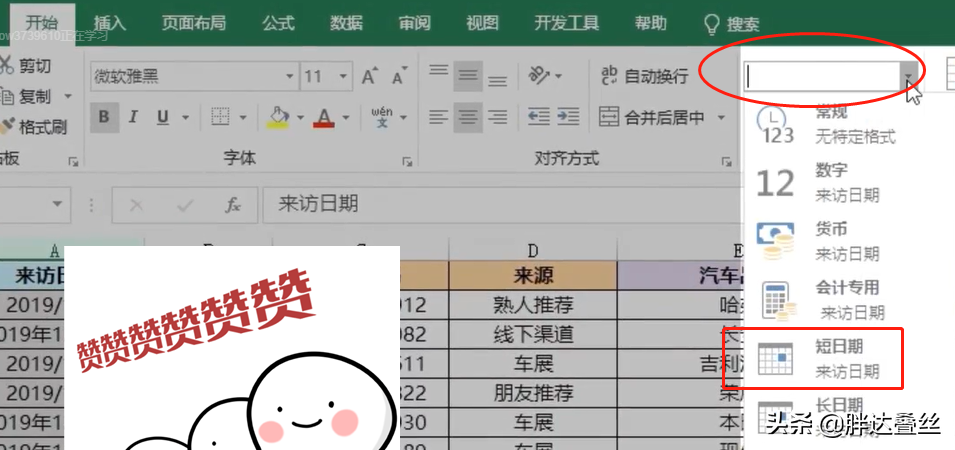
Task: Open the underline style dropdown arrow
Action: (x=186, y=117)
